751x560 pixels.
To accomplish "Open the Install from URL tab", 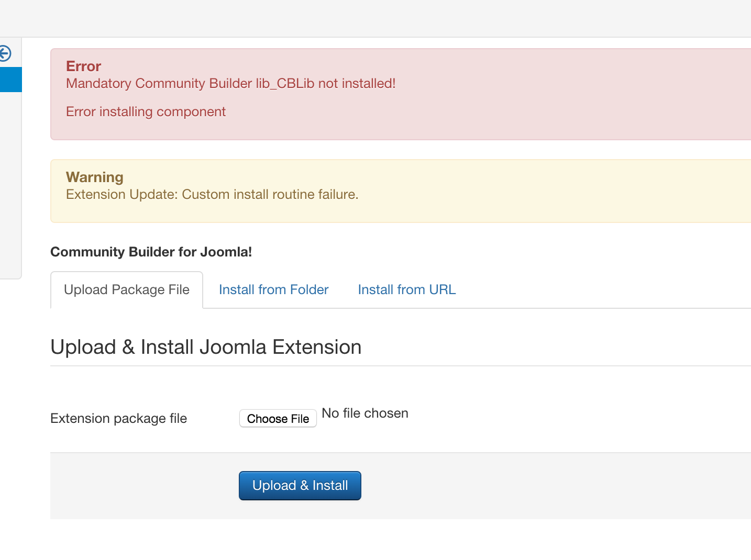I will click(x=407, y=290).
